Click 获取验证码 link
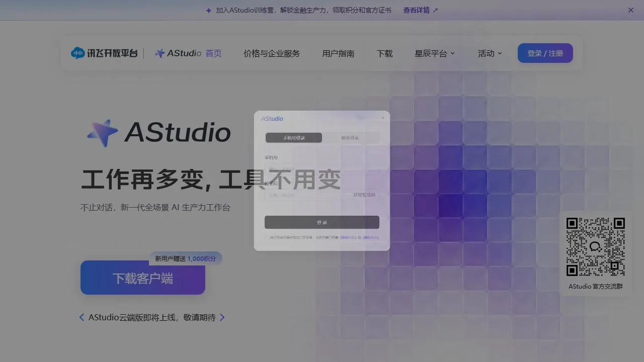This screenshot has height=362, width=644. (x=364, y=195)
